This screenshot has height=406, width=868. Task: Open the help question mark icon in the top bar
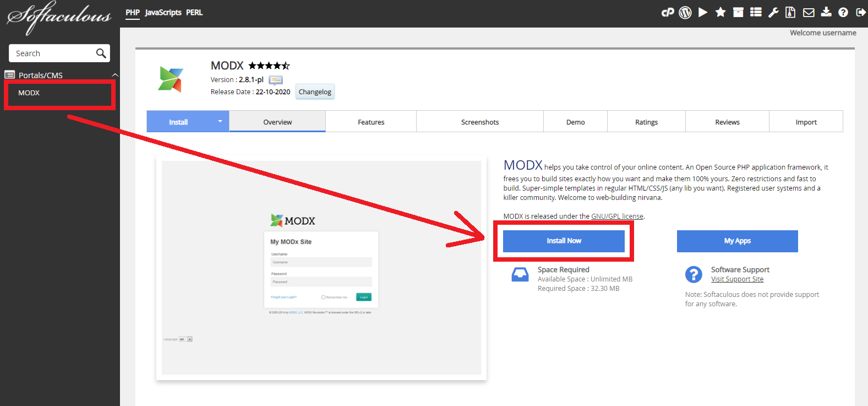click(843, 12)
